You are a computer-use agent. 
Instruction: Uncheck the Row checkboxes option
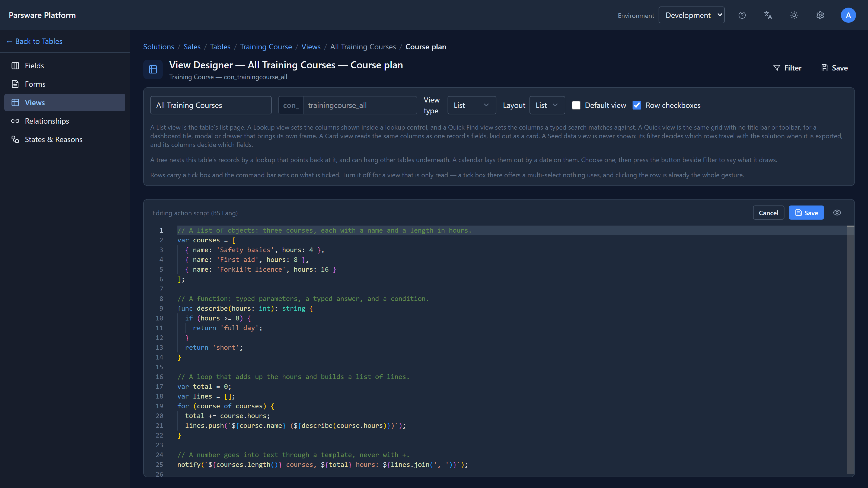pyautogui.click(x=637, y=105)
